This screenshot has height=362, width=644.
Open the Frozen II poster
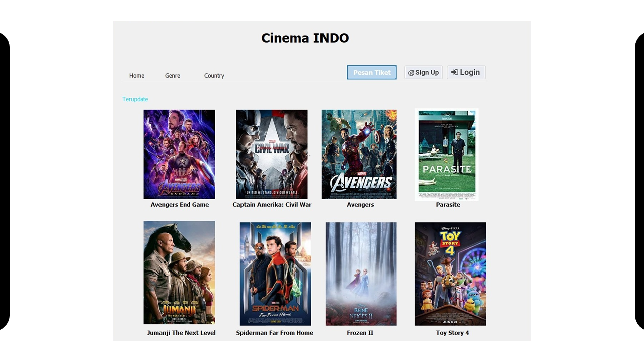[x=361, y=274]
